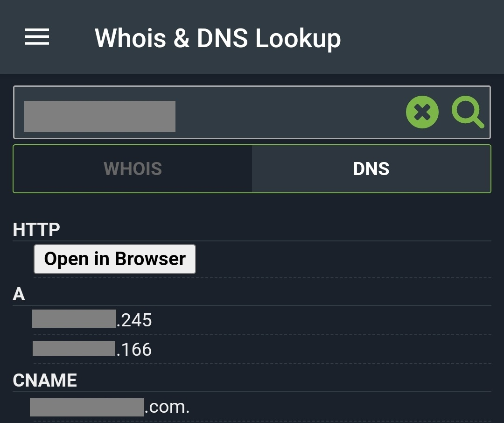Screen dimensions: 504x423
Task: Click the CNAME section header
Action: 45,381
